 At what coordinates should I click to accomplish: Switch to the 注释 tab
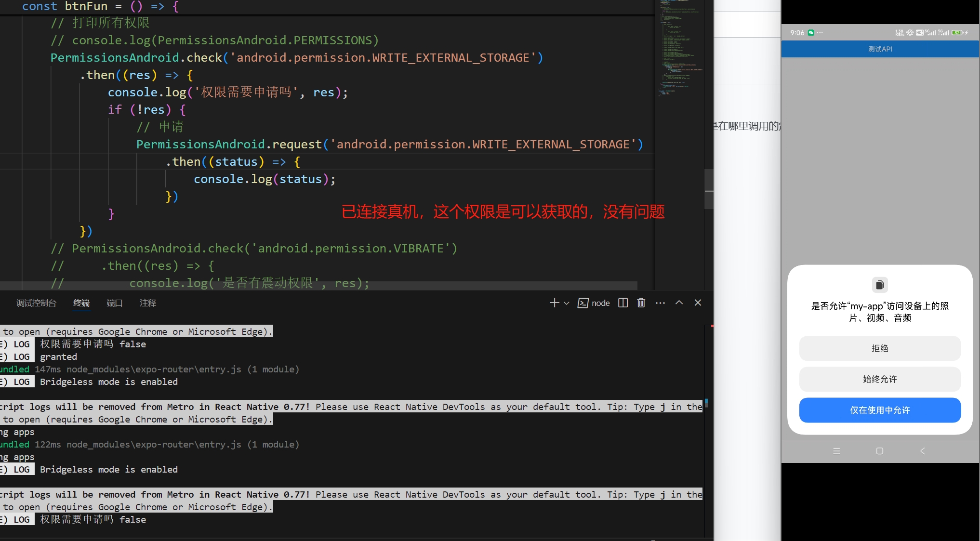click(x=148, y=303)
